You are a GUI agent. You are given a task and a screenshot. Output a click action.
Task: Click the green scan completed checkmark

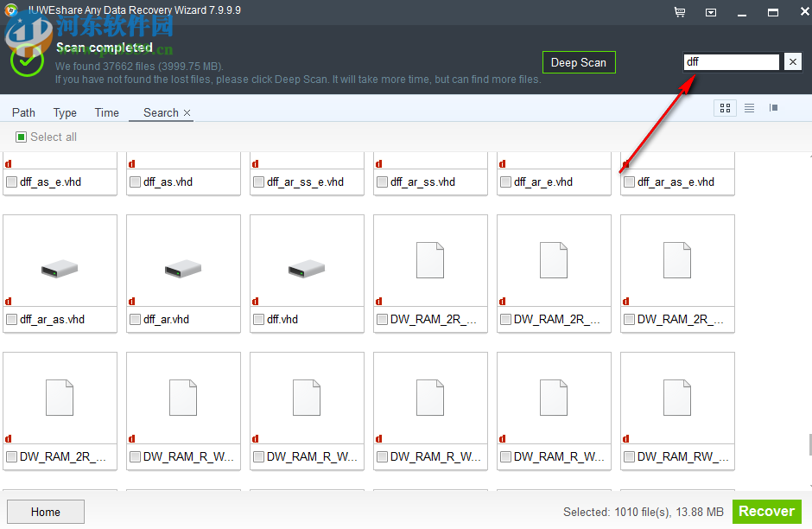[26, 61]
